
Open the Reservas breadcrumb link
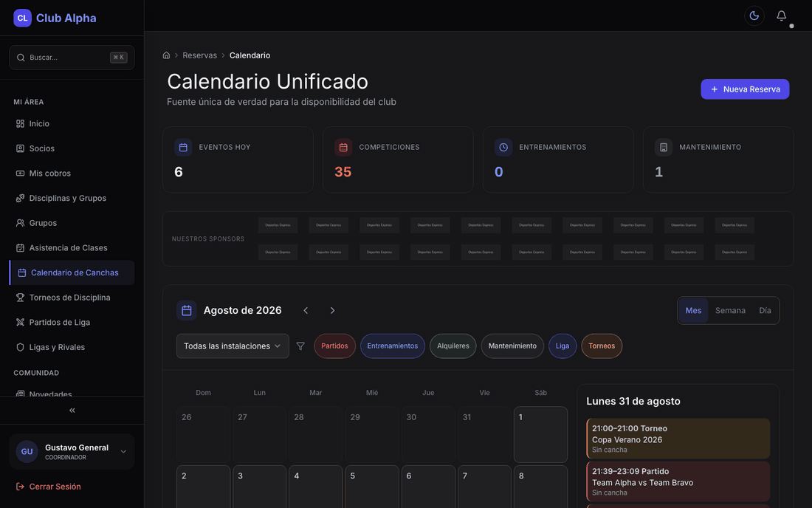pyautogui.click(x=199, y=55)
